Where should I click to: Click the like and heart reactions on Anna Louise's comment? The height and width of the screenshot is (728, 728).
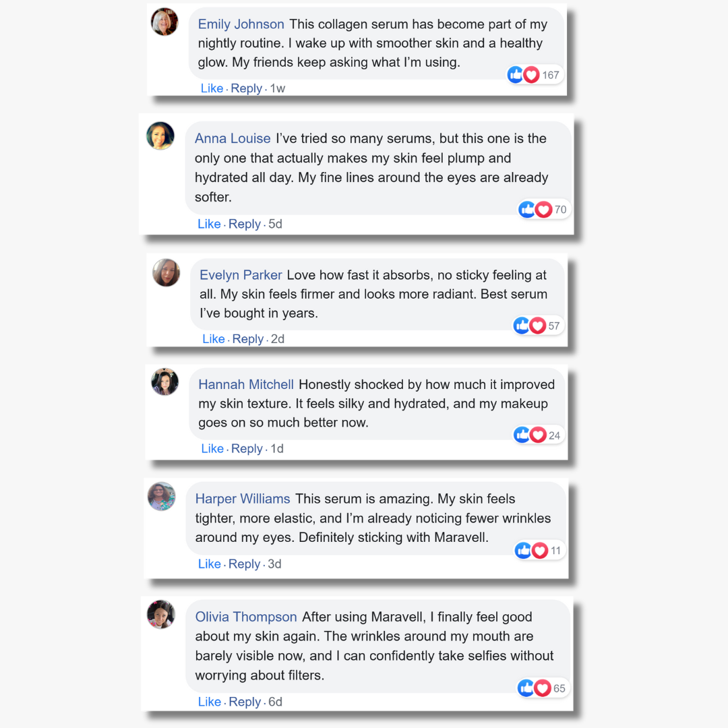(535, 210)
